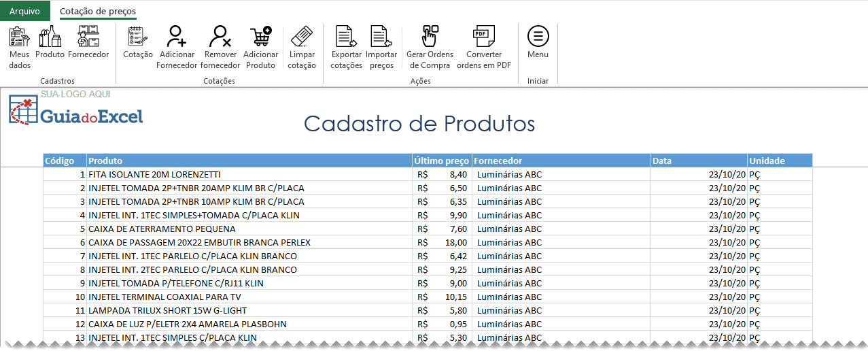Click the Guia do Excel logo

click(x=76, y=112)
